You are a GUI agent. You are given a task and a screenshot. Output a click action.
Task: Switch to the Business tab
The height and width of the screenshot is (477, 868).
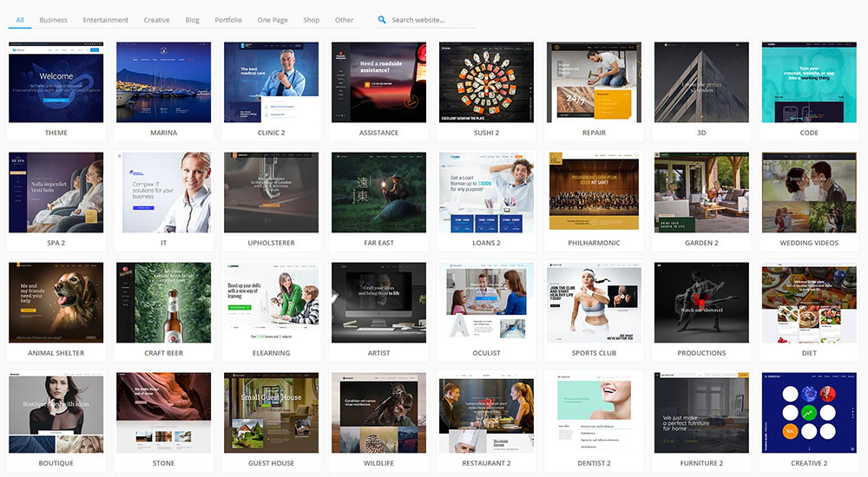point(53,20)
